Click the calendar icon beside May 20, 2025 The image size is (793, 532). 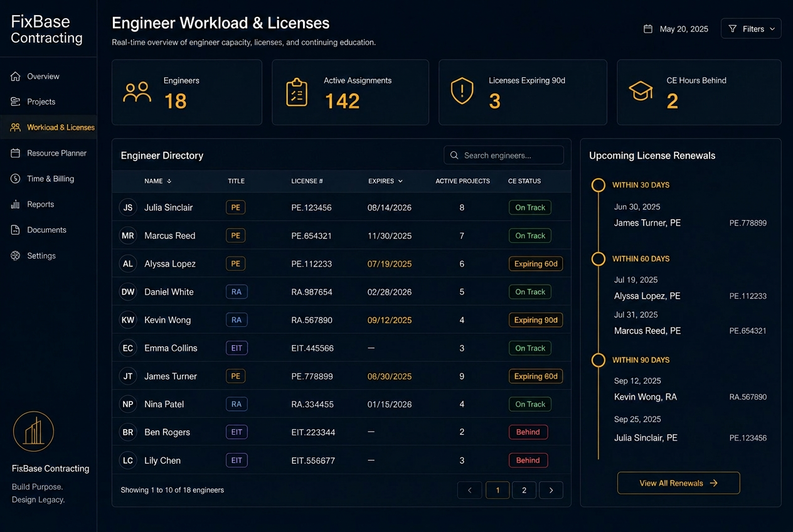coord(648,29)
